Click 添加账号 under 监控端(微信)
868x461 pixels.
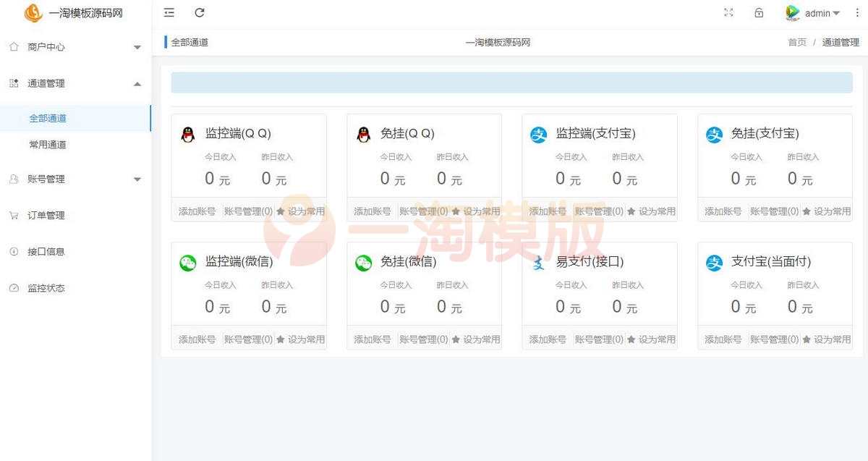197,339
